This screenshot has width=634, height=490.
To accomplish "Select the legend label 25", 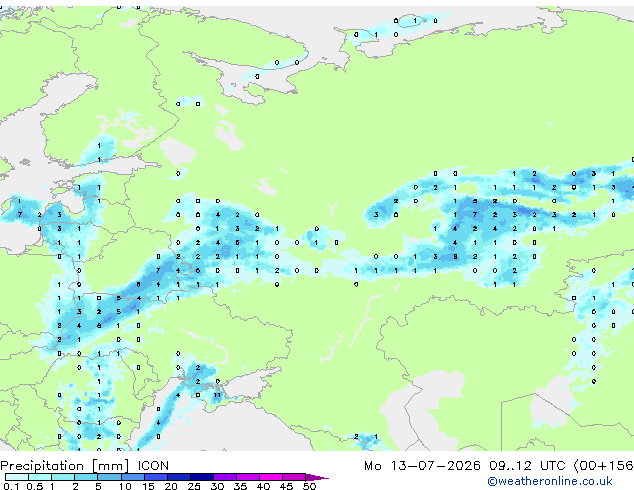I will pyautogui.click(x=194, y=486).
